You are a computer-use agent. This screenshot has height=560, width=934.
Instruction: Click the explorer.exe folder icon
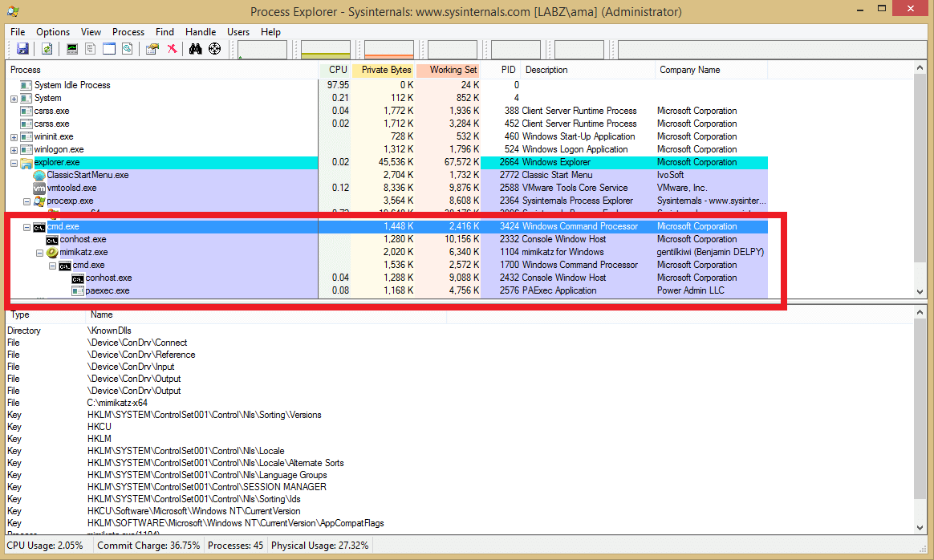tap(26, 163)
